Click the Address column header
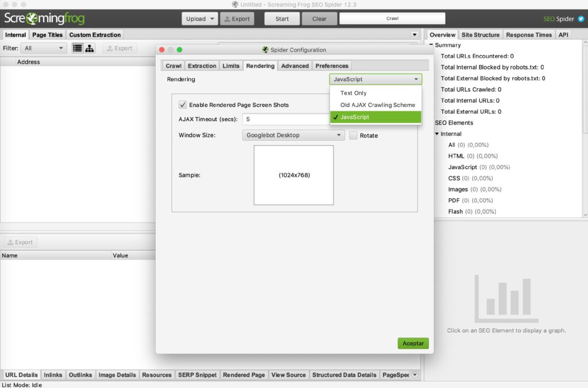Image resolution: width=588 pixels, height=388 pixels. (28, 62)
